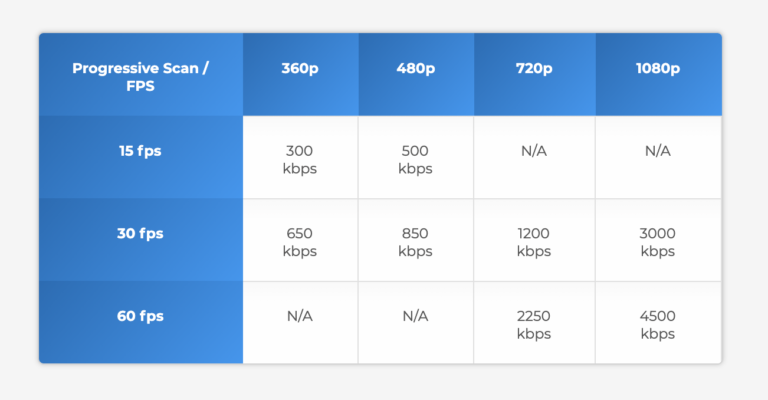
Task: Select the 500 kbps cell
Action: [415, 159]
